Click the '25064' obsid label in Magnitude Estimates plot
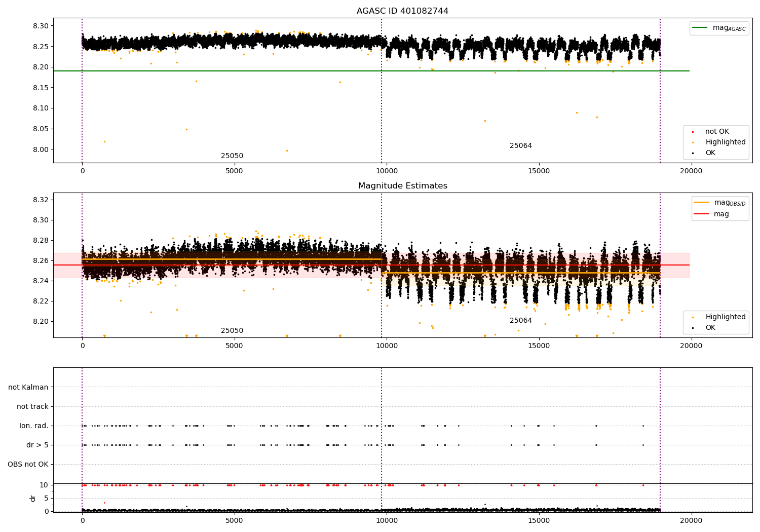 pyautogui.click(x=521, y=321)
